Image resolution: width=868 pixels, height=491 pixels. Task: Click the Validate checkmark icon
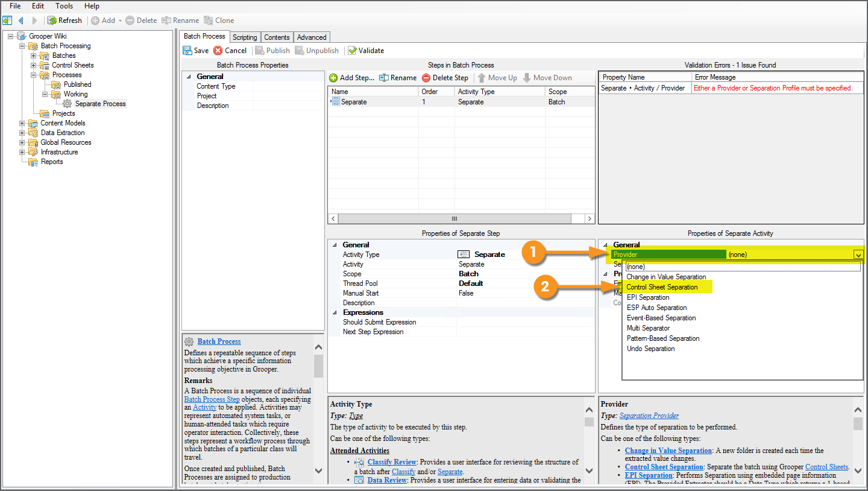tap(352, 51)
